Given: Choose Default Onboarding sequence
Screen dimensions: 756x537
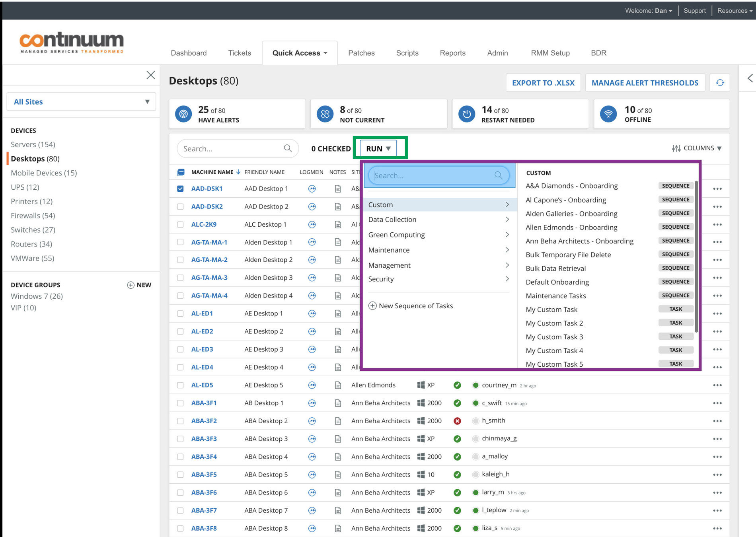Looking at the screenshot, I should (557, 282).
